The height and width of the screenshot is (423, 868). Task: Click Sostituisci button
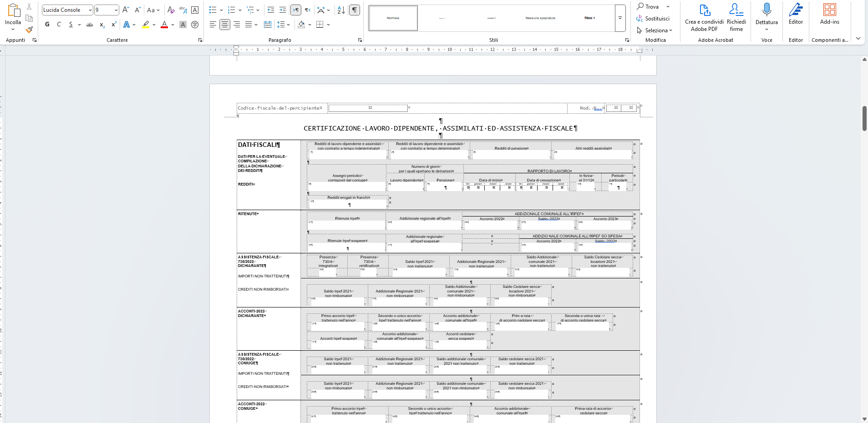click(x=653, y=19)
